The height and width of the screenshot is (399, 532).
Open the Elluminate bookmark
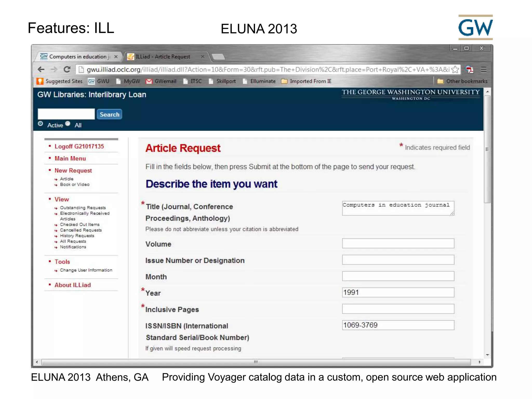click(259, 81)
